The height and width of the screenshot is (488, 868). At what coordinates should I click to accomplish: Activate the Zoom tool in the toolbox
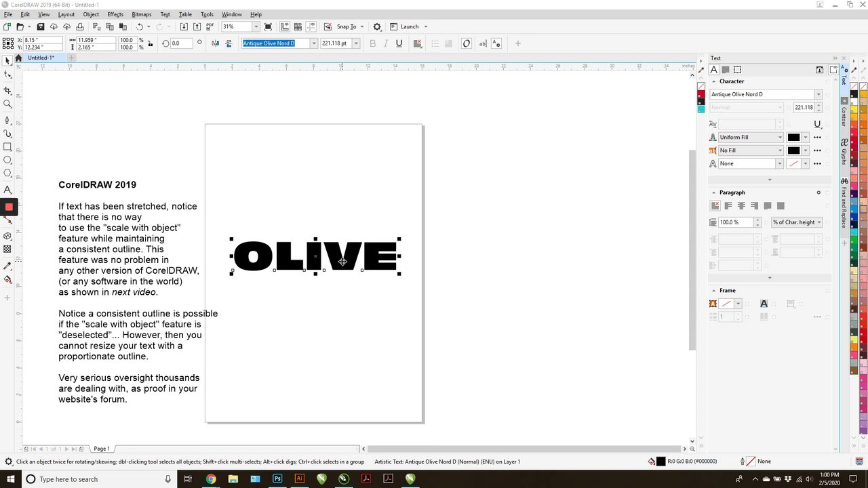click(7, 104)
